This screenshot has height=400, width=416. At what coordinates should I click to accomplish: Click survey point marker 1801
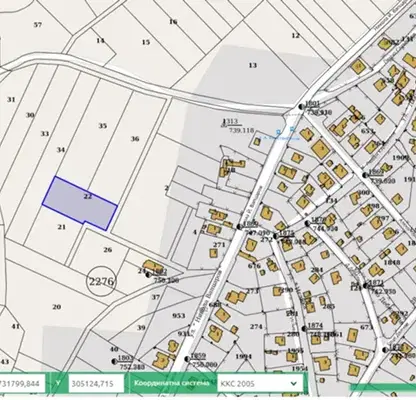301,107
